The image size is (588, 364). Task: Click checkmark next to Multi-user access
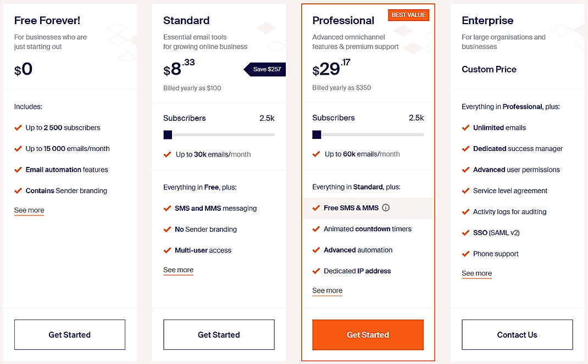pyautogui.click(x=167, y=250)
